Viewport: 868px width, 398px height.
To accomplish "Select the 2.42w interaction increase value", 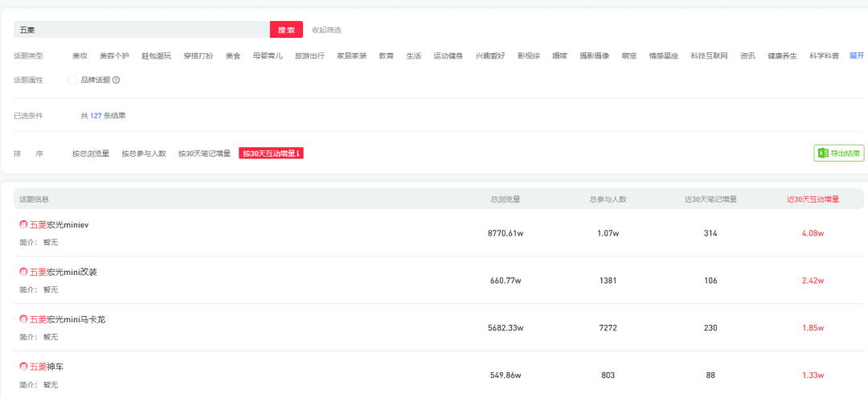I will (813, 281).
